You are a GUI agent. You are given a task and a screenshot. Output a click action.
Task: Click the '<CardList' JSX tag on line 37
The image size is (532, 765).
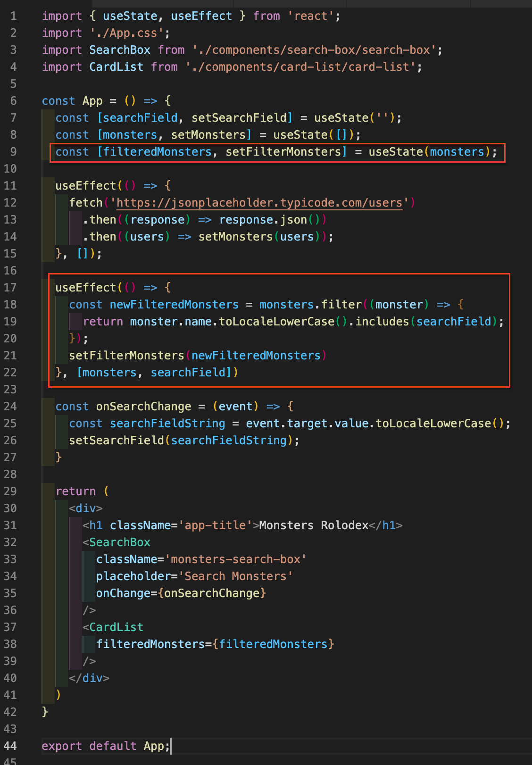pos(113,627)
